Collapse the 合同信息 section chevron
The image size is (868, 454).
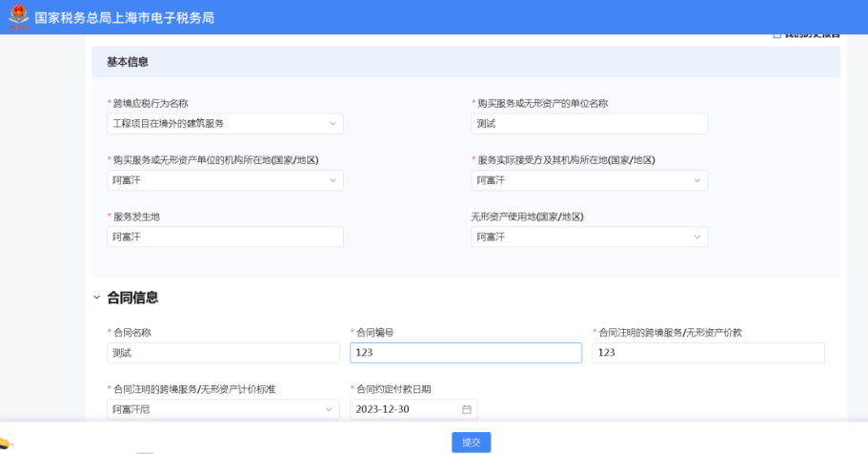(x=96, y=298)
